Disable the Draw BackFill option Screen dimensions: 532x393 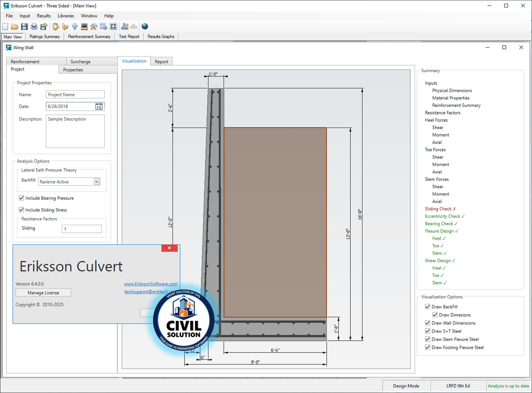[x=428, y=307]
